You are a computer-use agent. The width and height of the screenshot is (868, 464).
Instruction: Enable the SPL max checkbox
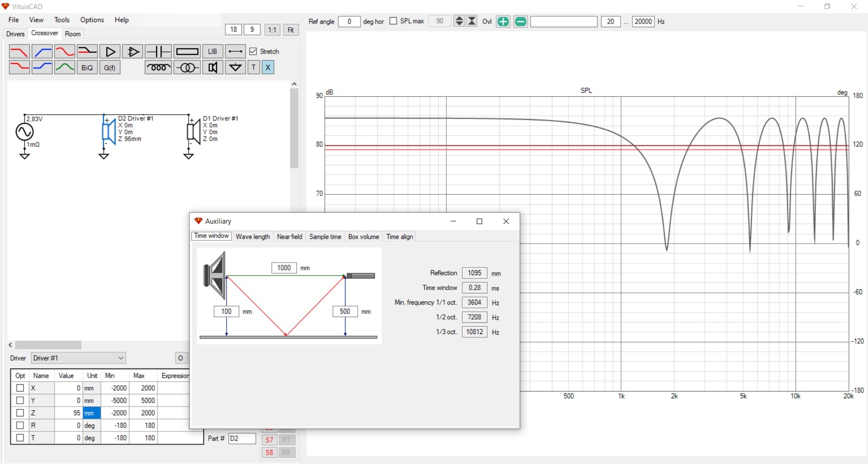[x=393, y=21]
